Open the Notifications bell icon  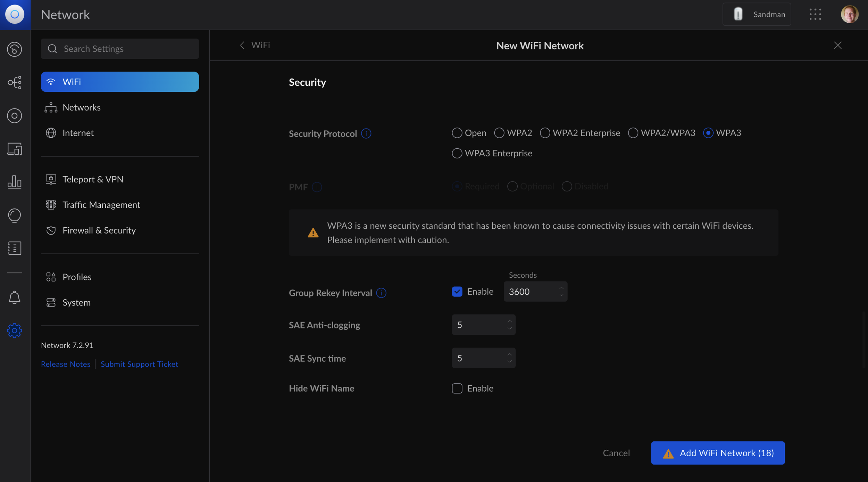pyautogui.click(x=15, y=297)
